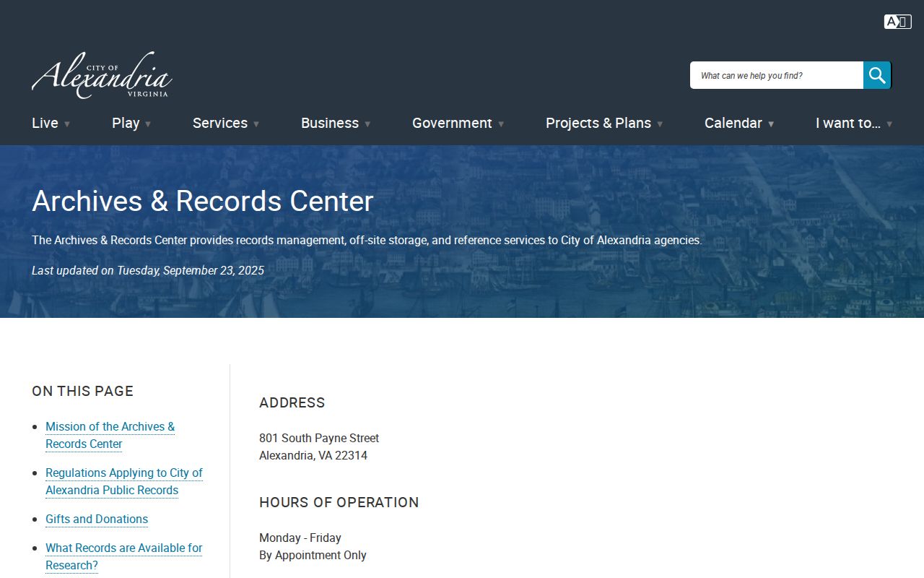924x578 pixels.
Task: Open the Calendar menu
Action: [733, 123]
